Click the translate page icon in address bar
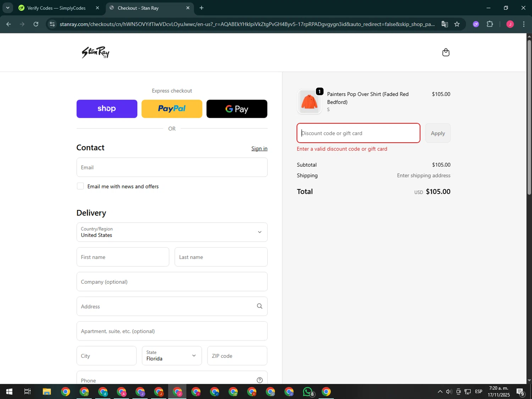Viewport: 532px width, 399px height. click(x=444, y=24)
